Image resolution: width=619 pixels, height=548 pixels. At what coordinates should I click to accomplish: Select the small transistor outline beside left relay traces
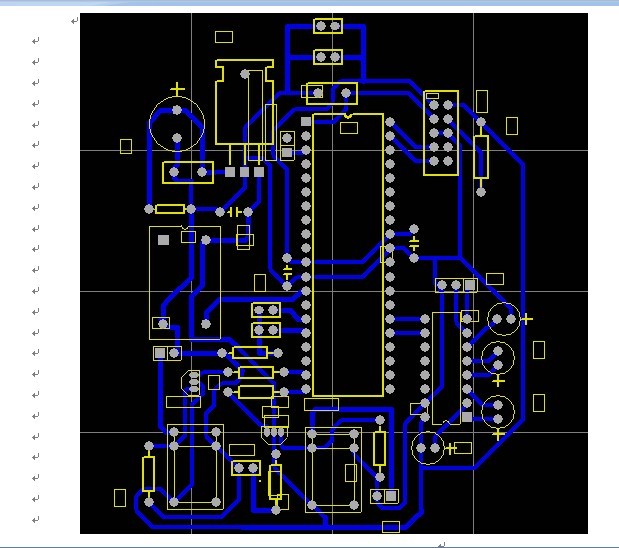click(191, 383)
